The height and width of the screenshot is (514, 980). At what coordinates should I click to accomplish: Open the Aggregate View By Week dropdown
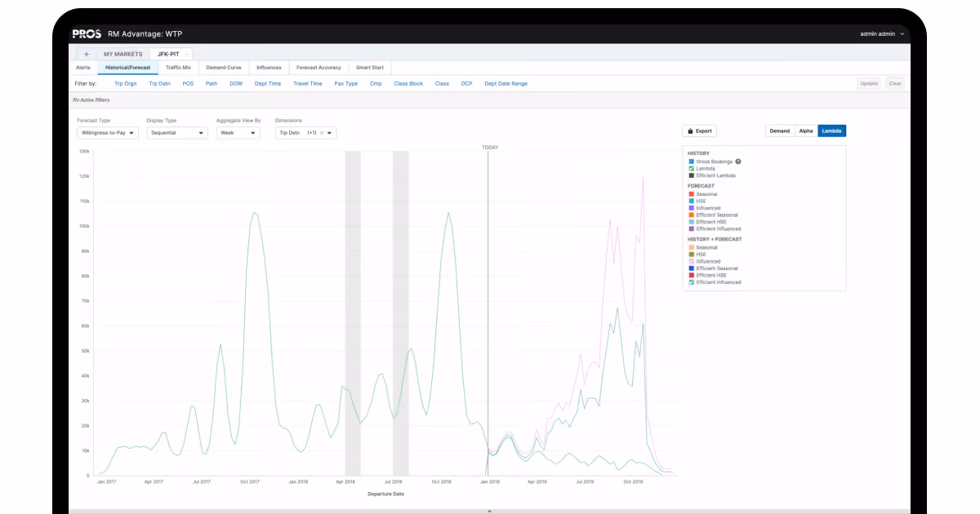point(238,132)
